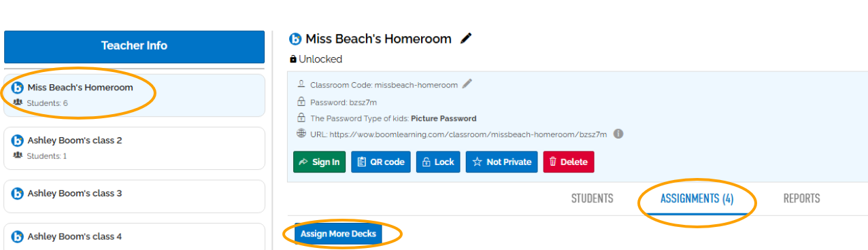Click the green Sign In button

click(320, 162)
